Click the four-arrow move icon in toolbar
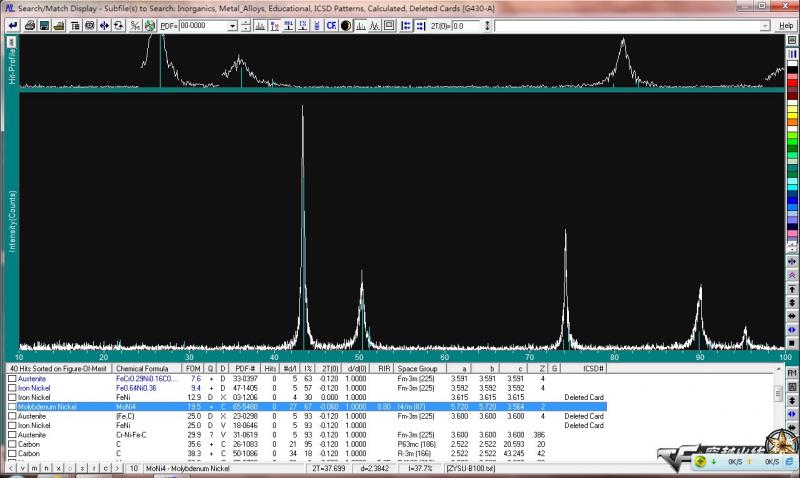Viewport: 800px width, 478px height. [x=104, y=25]
